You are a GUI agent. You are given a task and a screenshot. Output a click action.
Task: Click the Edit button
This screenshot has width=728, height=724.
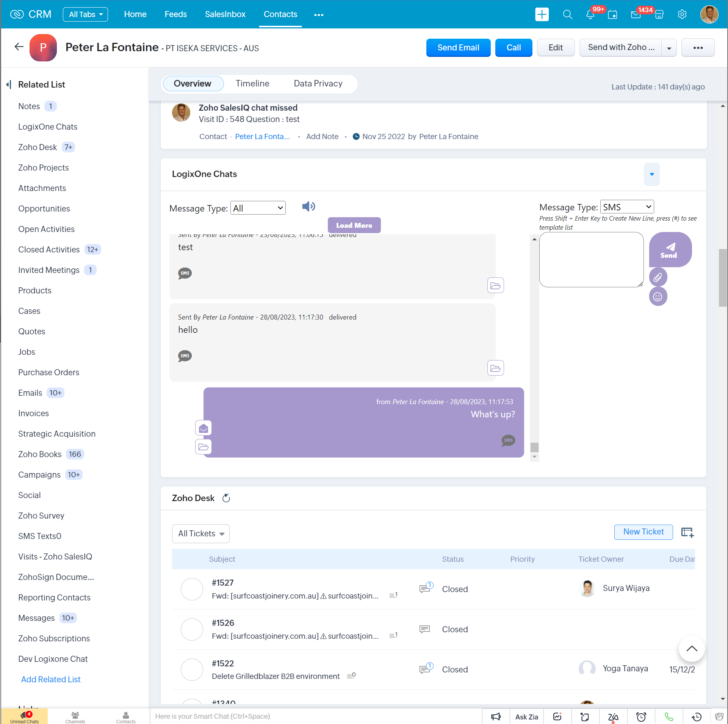click(556, 47)
